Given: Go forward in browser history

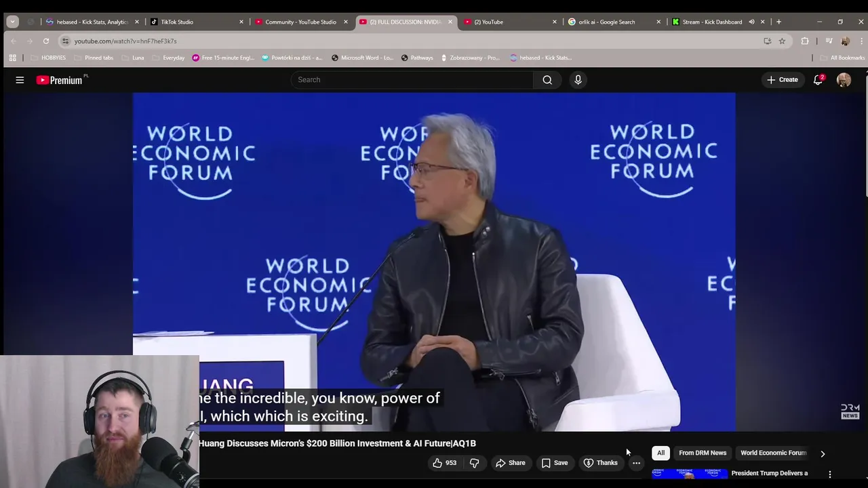Looking at the screenshot, I should coord(29,41).
